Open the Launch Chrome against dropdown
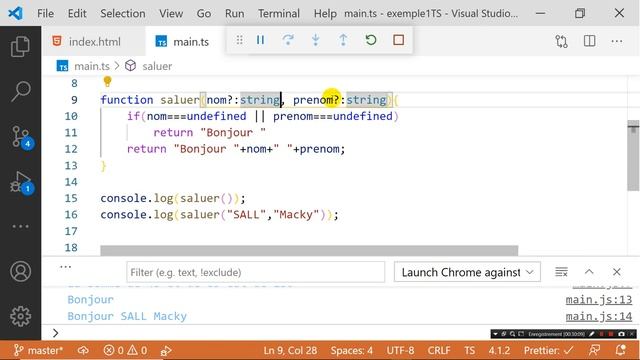 point(467,272)
